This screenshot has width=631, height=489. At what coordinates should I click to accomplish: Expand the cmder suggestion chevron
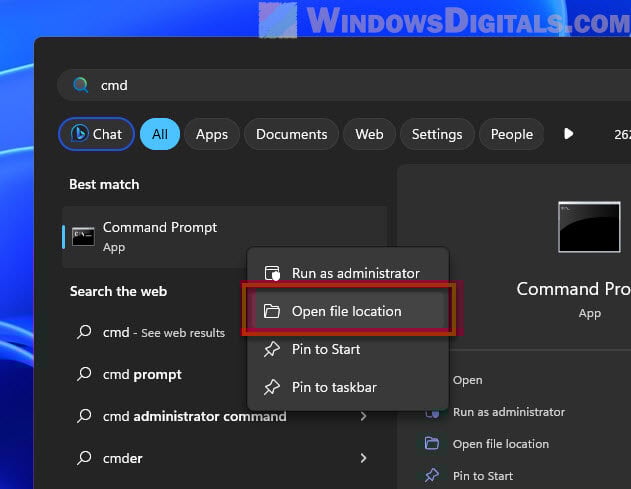click(363, 458)
